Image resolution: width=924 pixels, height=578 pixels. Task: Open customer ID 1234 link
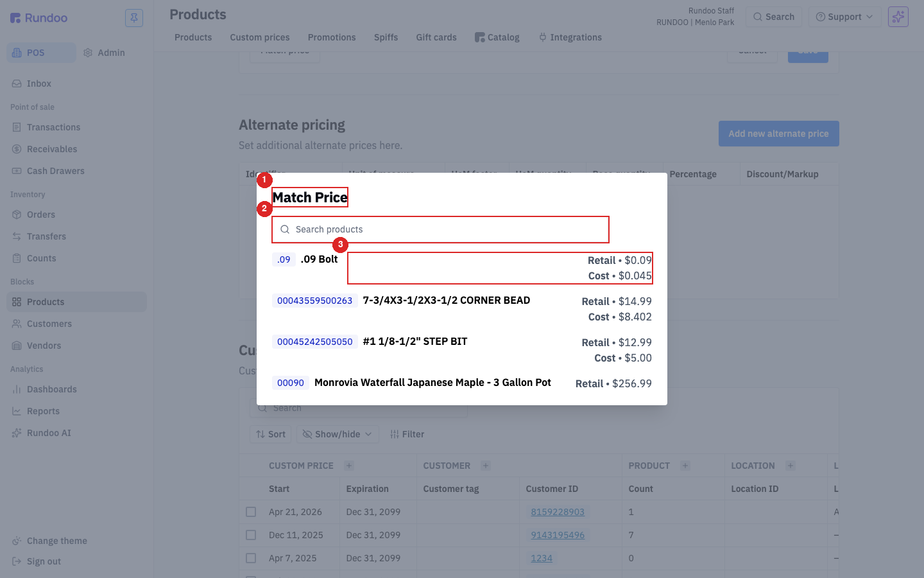[542, 558]
